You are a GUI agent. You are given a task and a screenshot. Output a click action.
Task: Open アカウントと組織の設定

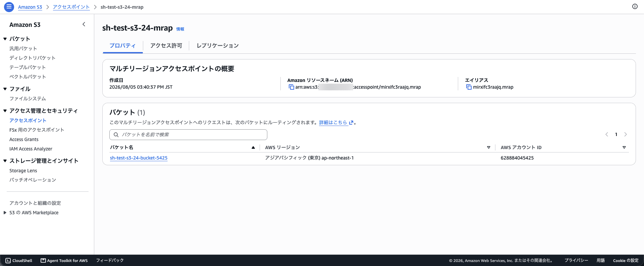pos(35,203)
